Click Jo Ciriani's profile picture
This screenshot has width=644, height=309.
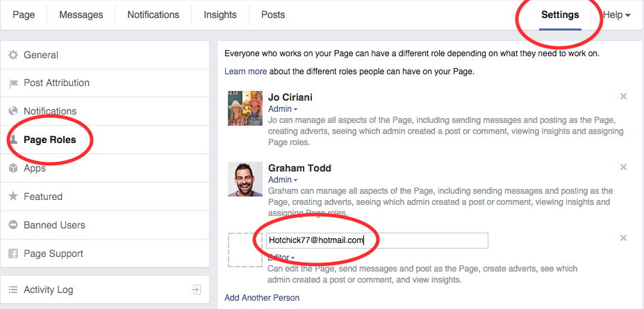[245, 108]
